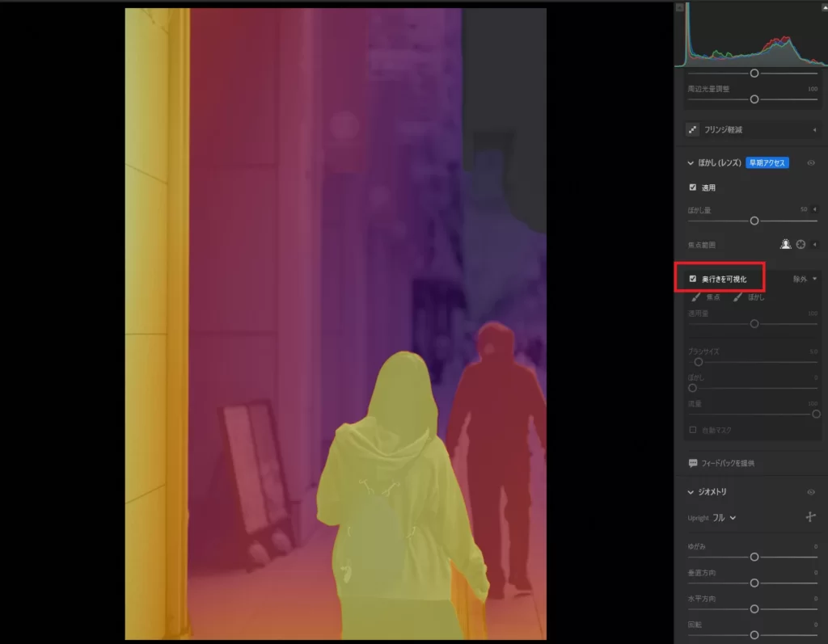Select the subject focus (person) icon

pyautogui.click(x=785, y=244)
